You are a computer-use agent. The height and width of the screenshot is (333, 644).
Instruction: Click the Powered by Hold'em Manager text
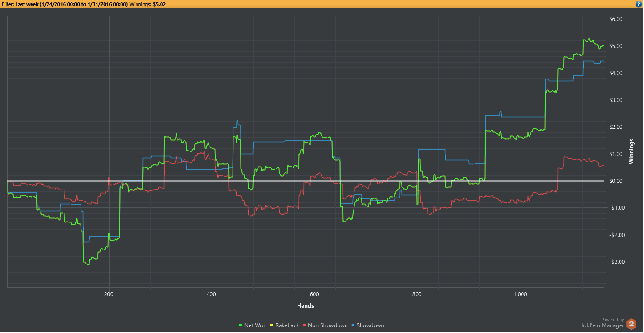click(602, 323)
